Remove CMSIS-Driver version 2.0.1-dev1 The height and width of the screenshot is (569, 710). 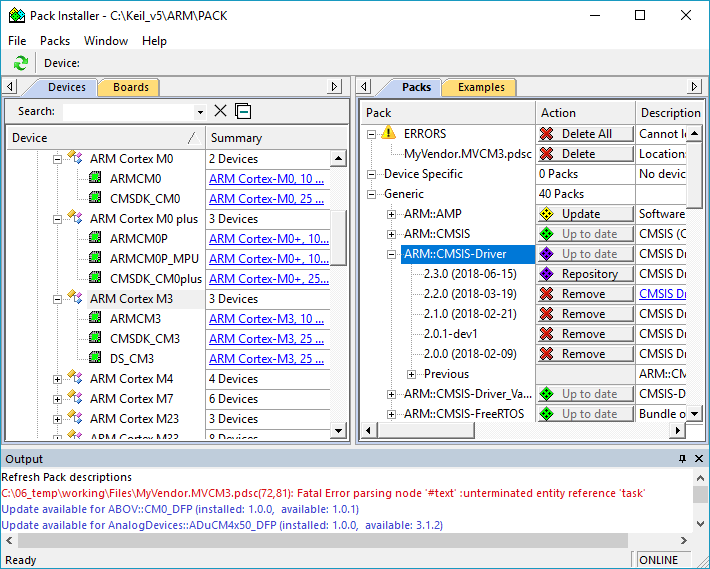(x=585, y=334)
